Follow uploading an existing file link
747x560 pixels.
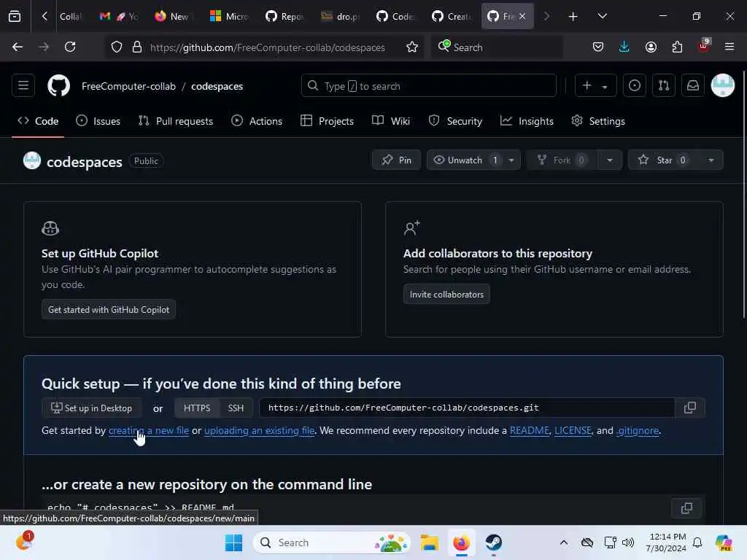point(259,430)
